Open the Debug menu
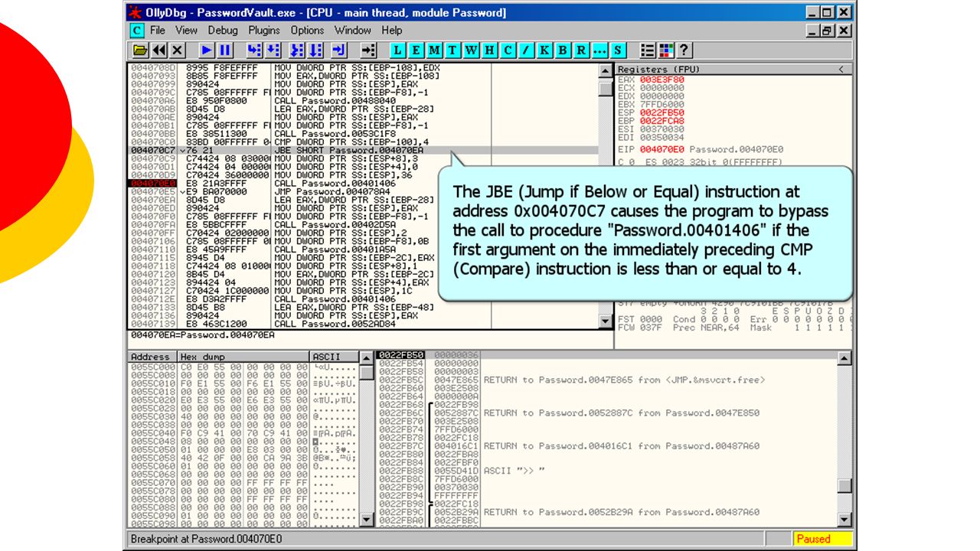Viewport: 980px width, 551px height. point(223,31)
